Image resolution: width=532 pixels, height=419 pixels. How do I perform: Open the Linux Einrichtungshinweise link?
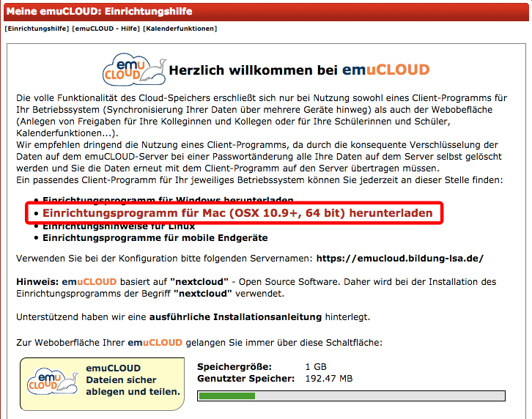119,226
